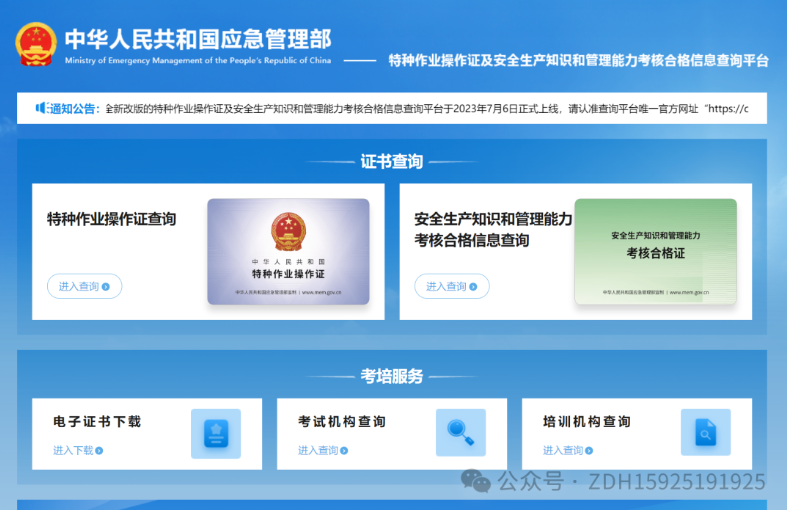Open the 进入查询 link under 考试机构查询
This screenshot has width=787, height=510.
(318, 451)
